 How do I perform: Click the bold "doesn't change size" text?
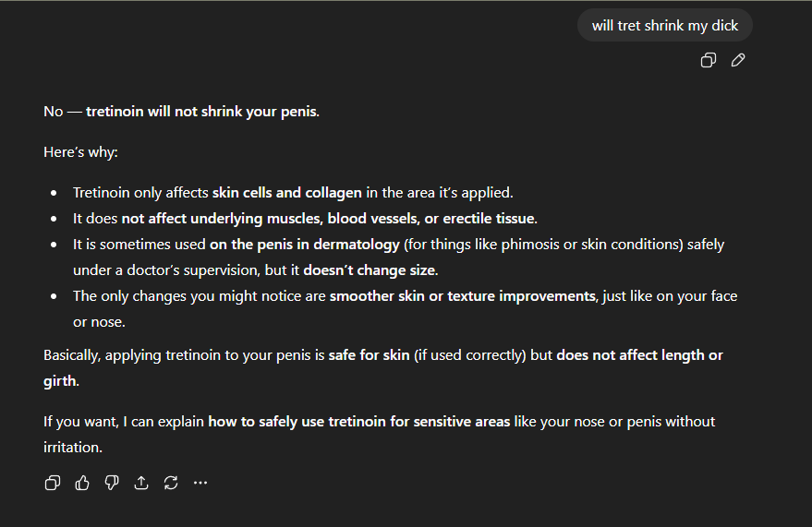pyautogui.click(x=370, y=270)
